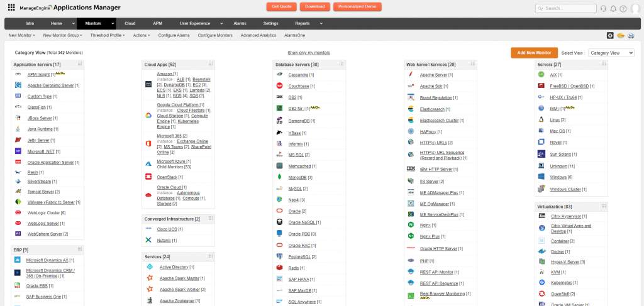Switch to the Cloud tab
644x306 pixels.
tap(130, 24)
